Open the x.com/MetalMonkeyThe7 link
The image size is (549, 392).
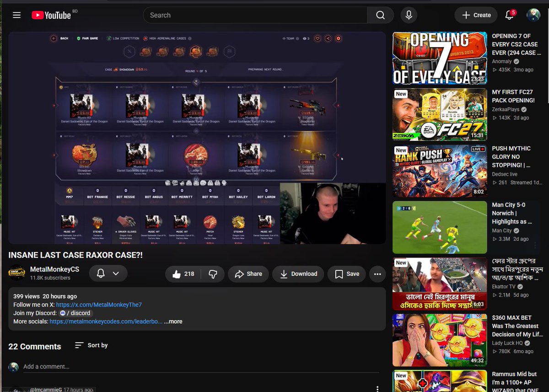pyautogui.click(x=98, y=305)
